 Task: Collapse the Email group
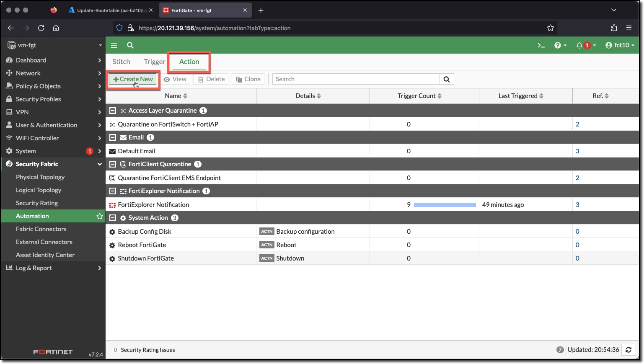pos(112,137)
